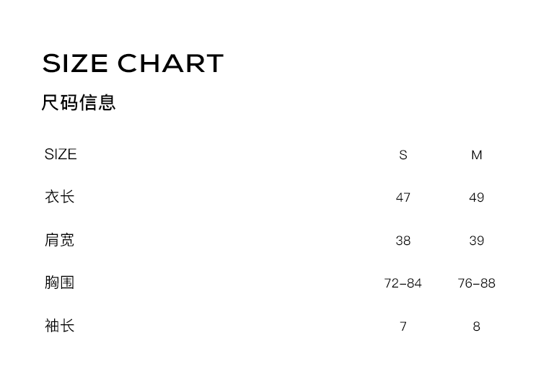Click the 衣长 value 47 for size S
This screenshot has height=392, width=541.
tap(403, 197)
